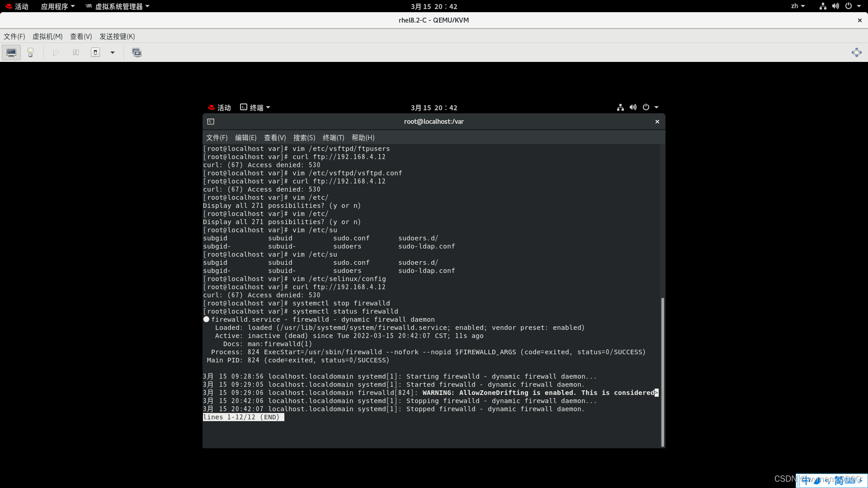Click the terminal icon in the title bar
Screen dimensions: 868x488
(211, 121)
